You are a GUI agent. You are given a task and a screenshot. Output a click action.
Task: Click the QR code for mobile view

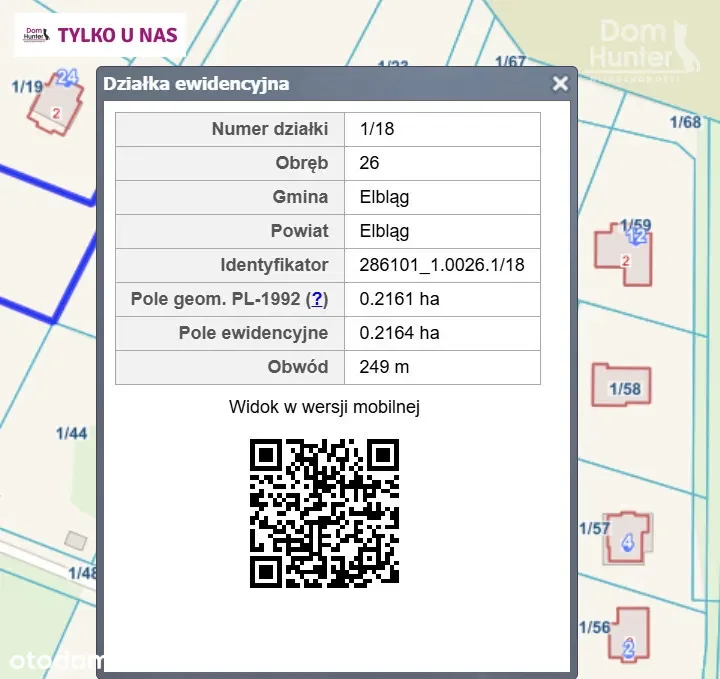click(324, 512)
